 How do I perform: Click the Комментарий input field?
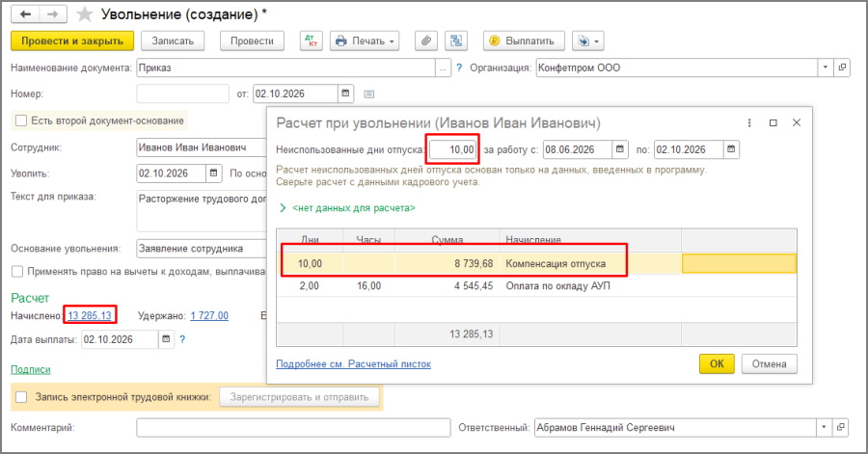[293, 427]
